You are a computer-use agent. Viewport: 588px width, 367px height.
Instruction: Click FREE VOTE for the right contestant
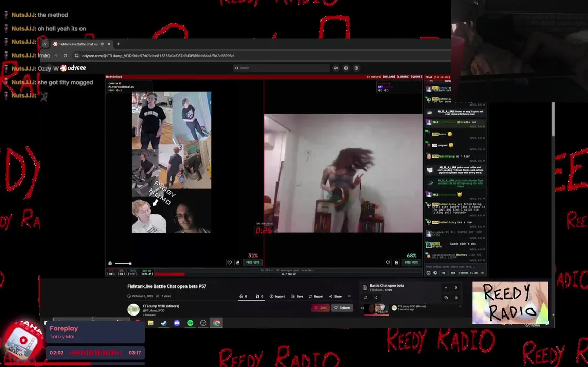(x=411, y=263)
